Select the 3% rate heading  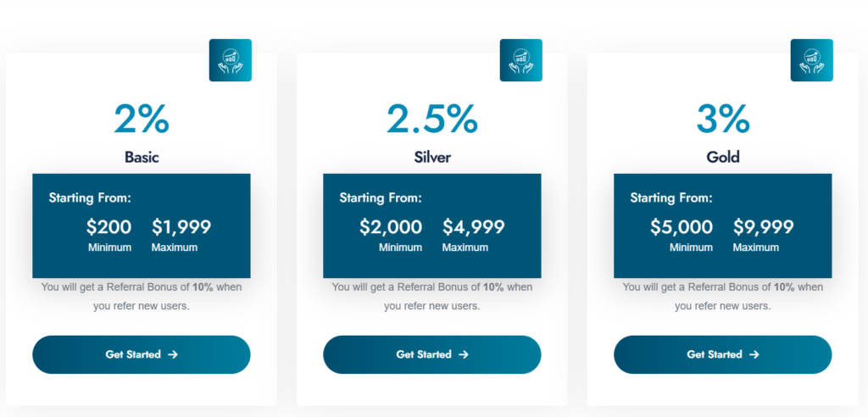(723, 120)
